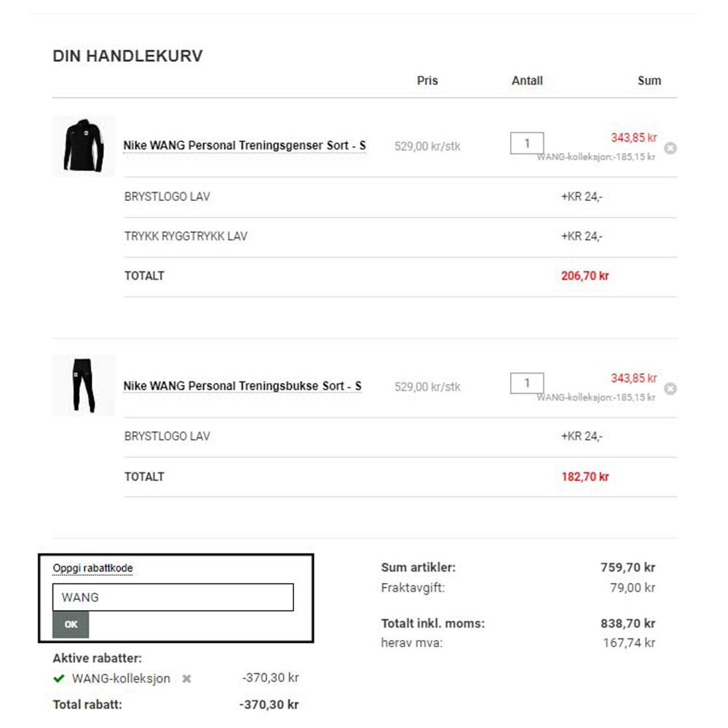
Task: Select BRYSTLOGO LAV row under Treningsbukse
Action: [400, 437]
